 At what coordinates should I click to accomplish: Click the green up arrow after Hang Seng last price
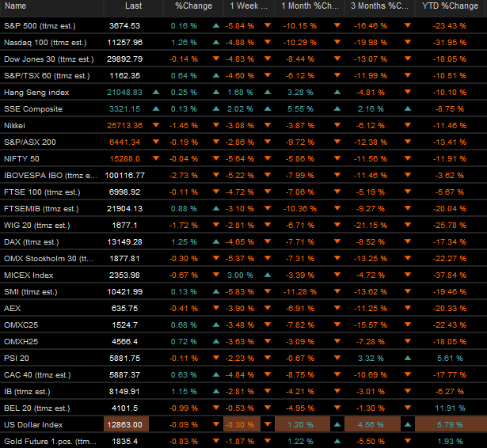coord(155,93)
